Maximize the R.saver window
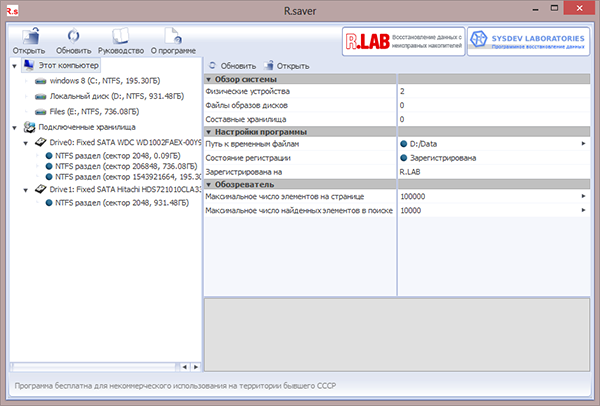This screenshot has width=600, height=406. [554, 8]
